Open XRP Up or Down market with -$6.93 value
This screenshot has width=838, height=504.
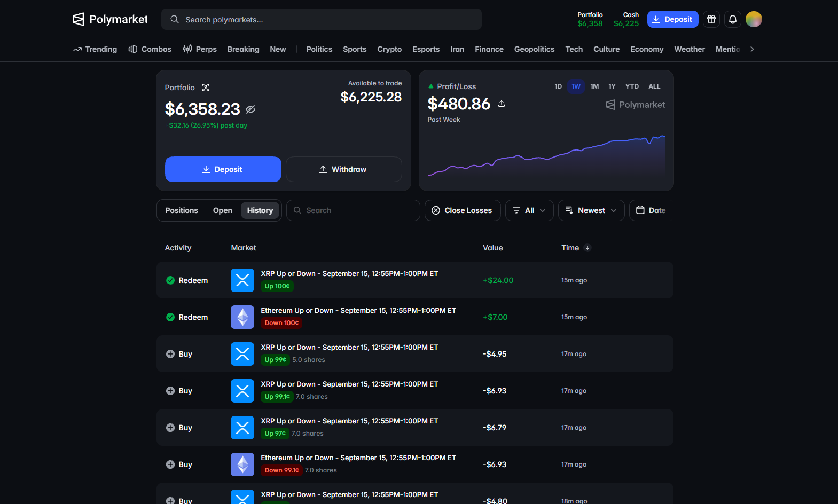point(349,384)
